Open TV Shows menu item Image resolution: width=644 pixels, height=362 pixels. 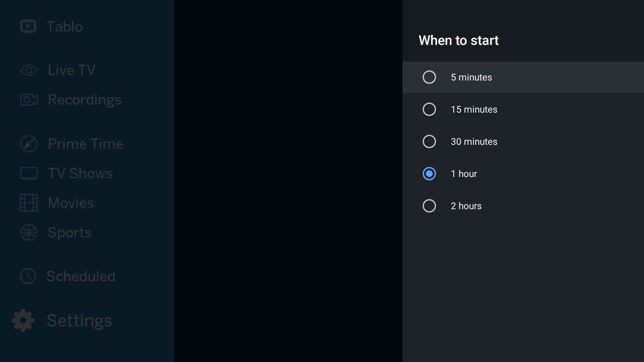point(80,173)
